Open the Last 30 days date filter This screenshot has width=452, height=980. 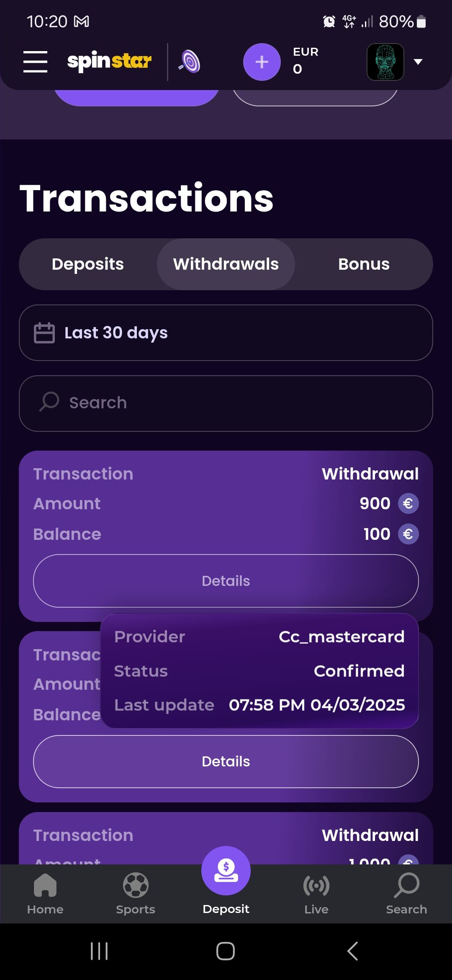[x=226, y=333]
